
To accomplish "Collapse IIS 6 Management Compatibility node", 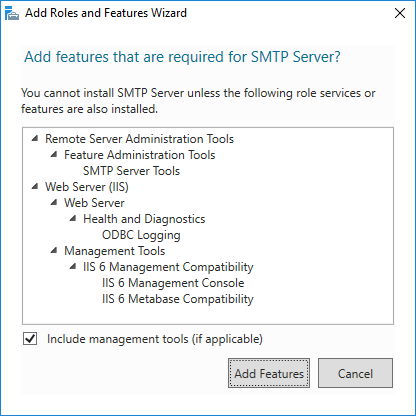I will click(73, 266).
